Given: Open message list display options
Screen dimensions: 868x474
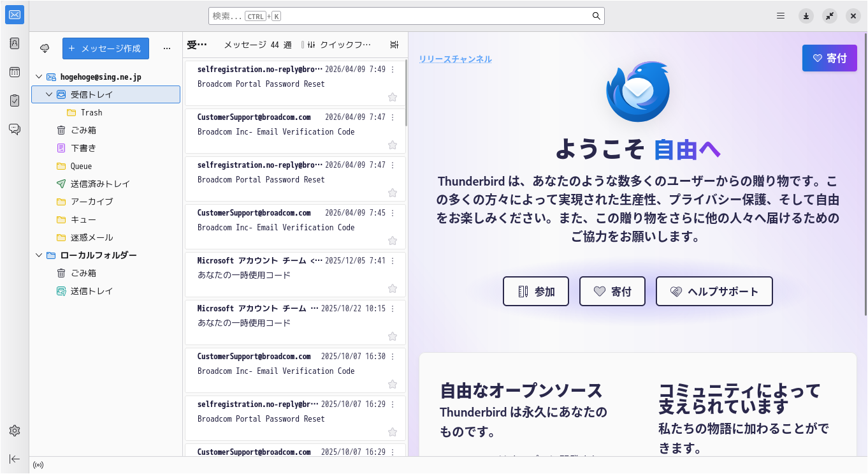Looking at the screenshot, I should (x=394, y=45).
